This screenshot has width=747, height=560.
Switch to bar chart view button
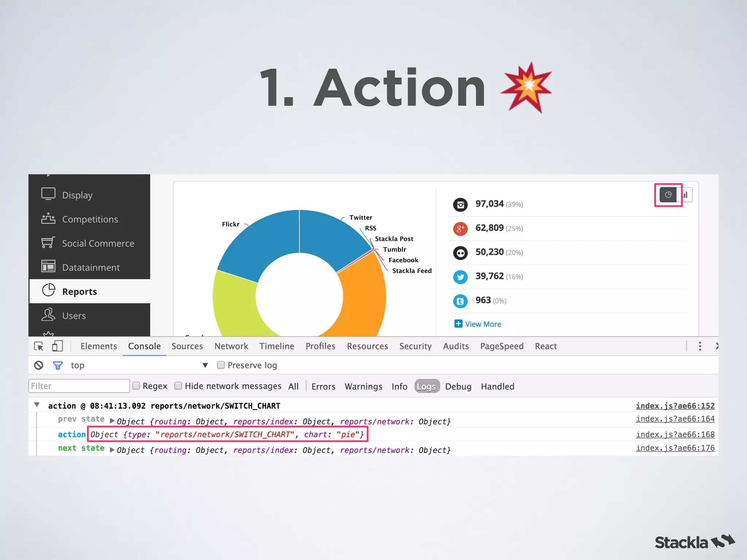click(685, 195)
